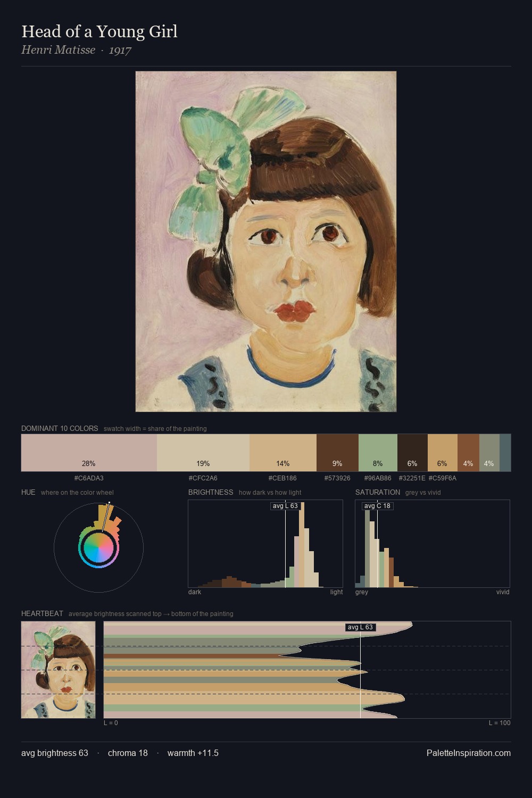Click the 'HUE' section heading
The height and width of the screenshot is (798, 532).
point(28,492)
